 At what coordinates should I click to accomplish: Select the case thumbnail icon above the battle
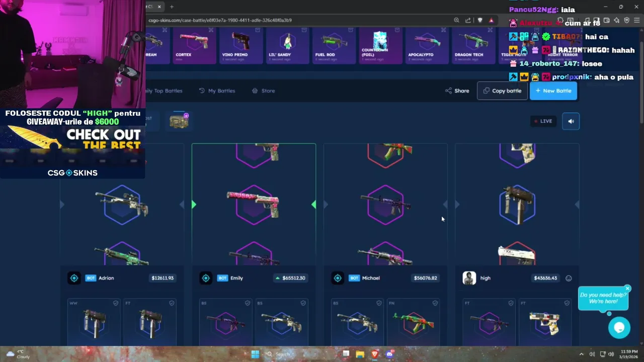click(179, 121)
